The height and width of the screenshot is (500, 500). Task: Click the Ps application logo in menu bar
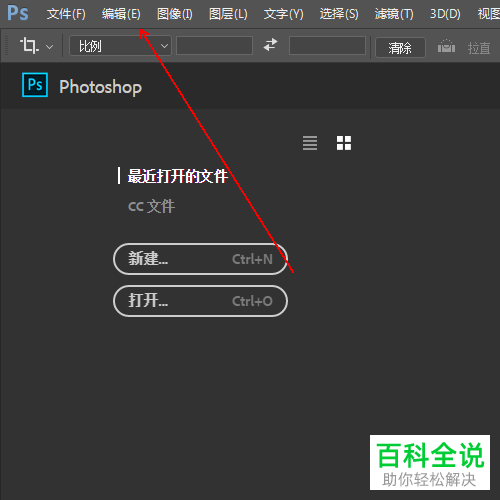(x=18, y=13)
